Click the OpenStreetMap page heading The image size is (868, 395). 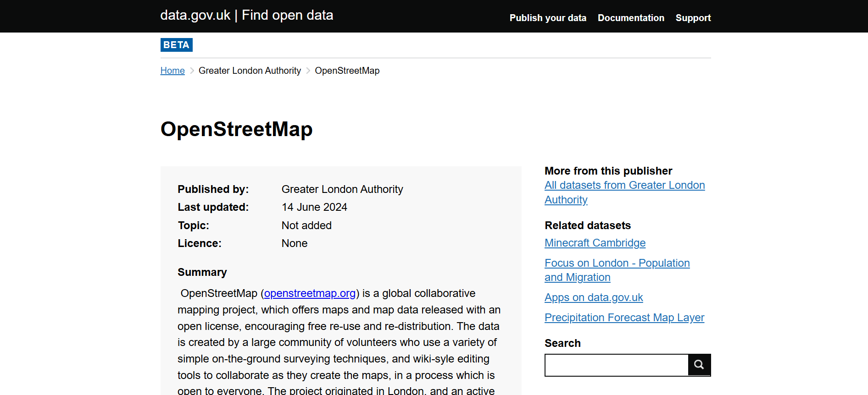tap(237, 129)
